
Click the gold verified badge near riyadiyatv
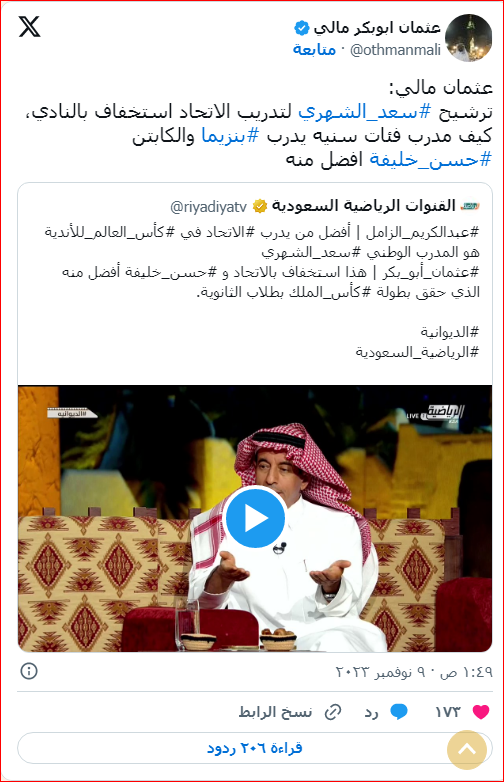259,206
